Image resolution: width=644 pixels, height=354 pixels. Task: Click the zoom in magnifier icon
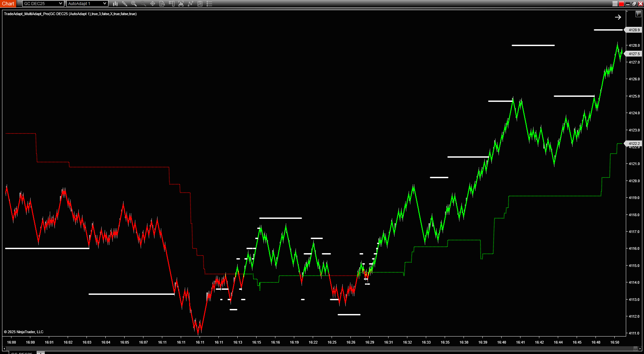pyautogui.click(x=134, y=4)
